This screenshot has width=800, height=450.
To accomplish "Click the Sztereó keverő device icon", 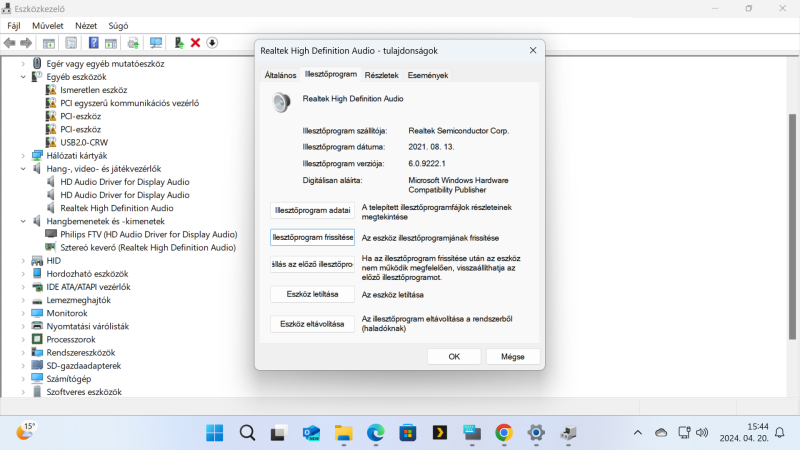I will coord(51,247).
